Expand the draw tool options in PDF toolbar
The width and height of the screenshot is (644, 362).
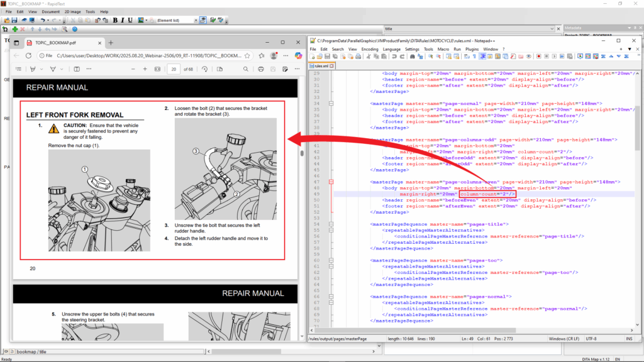tap(42, 69)
